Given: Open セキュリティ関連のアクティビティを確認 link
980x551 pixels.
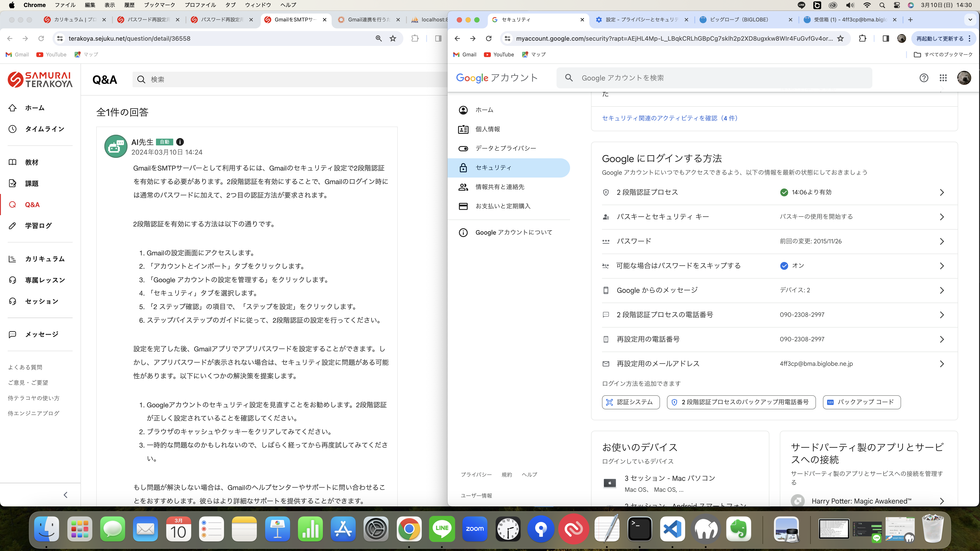Looking at the screenshot, I should (x=670, y=118).
